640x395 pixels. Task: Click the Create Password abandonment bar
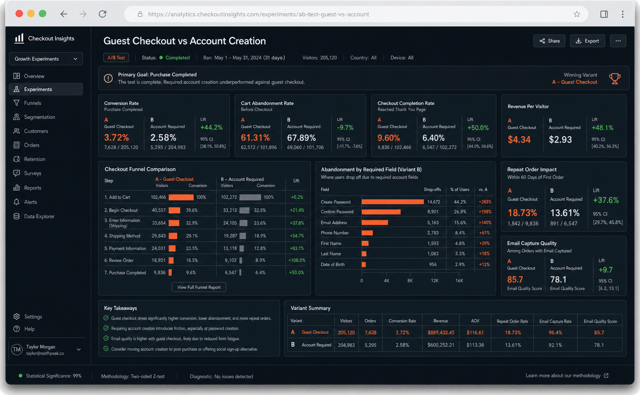tap(393, 202)
